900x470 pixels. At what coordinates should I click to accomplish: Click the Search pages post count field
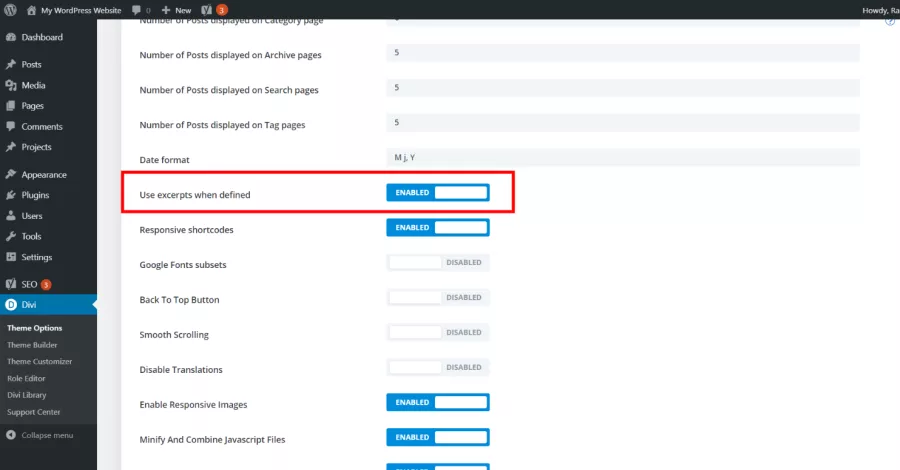coord(623,88)
